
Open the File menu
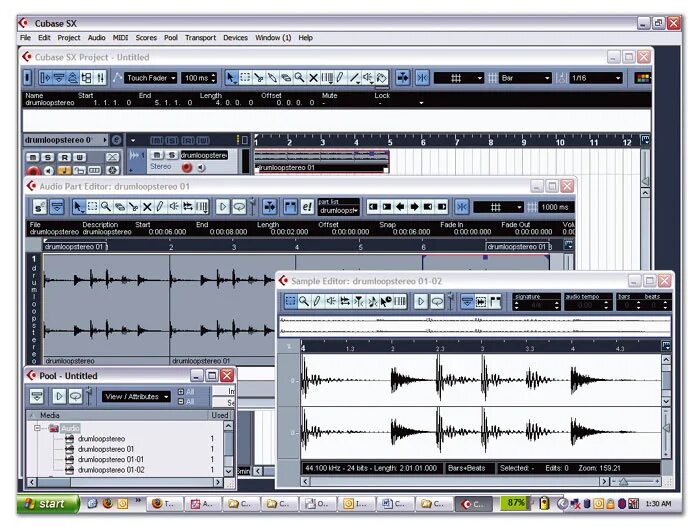coord(25,38)
